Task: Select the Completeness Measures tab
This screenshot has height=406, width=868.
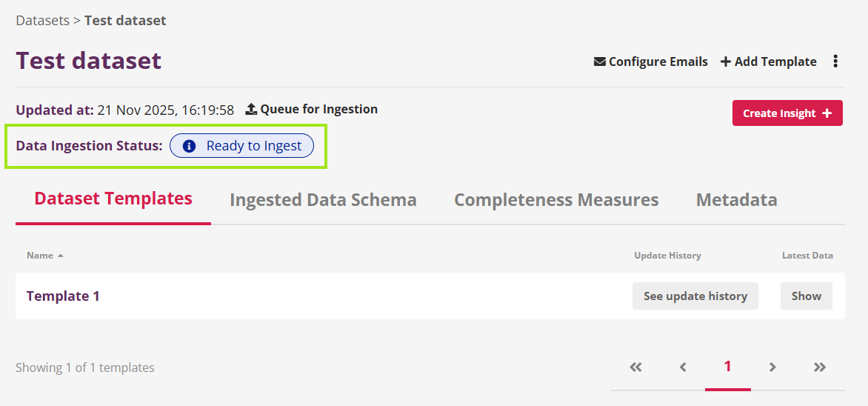Action: [556, 200]
